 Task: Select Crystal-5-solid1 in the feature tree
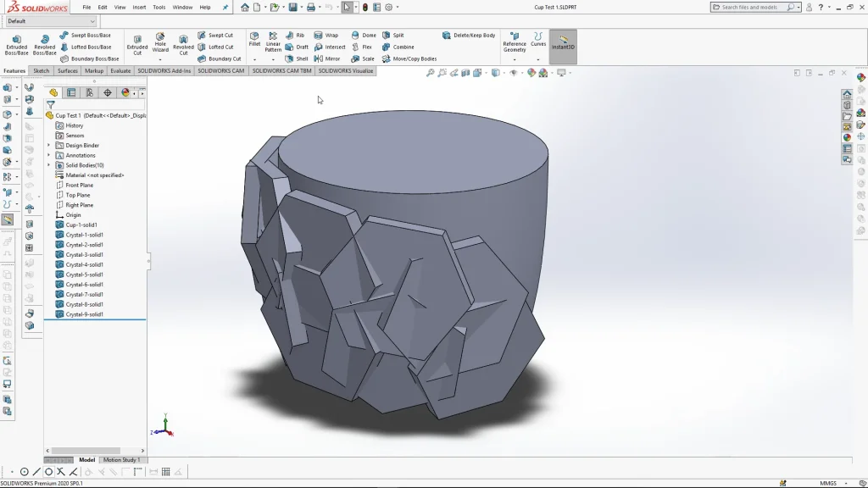[x=84, y=274]
